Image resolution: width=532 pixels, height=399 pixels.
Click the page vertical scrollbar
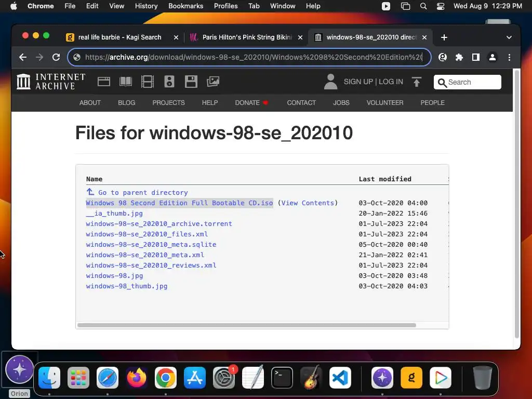click(517, 204)
